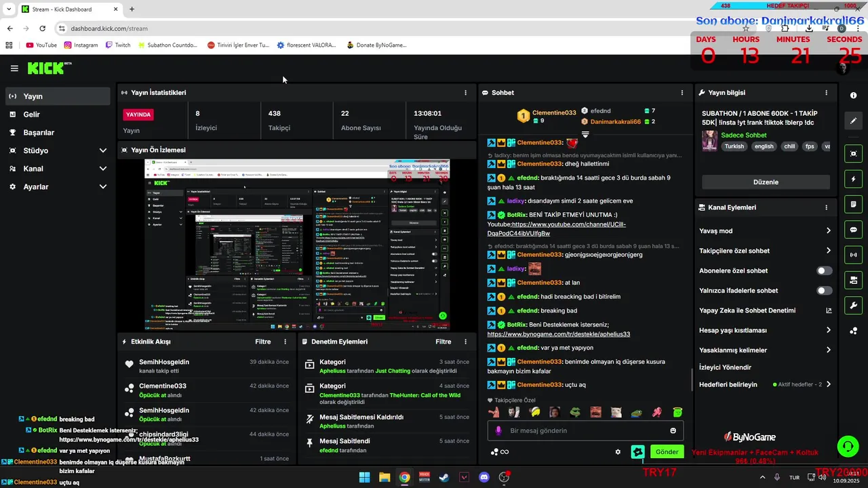Click the teal star icon beside Gönder
This screenshot has width=868, height=488.
tap(637, 451)
